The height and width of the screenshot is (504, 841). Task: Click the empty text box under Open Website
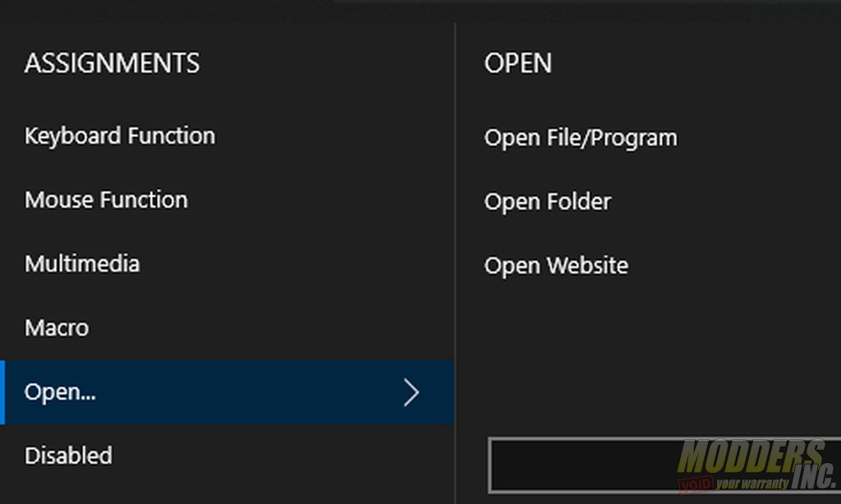point(664,465)
